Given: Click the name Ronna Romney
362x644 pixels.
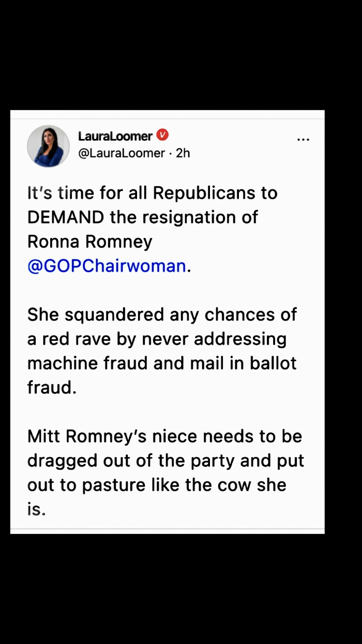Looking at the screenshot, I should 89,241.
